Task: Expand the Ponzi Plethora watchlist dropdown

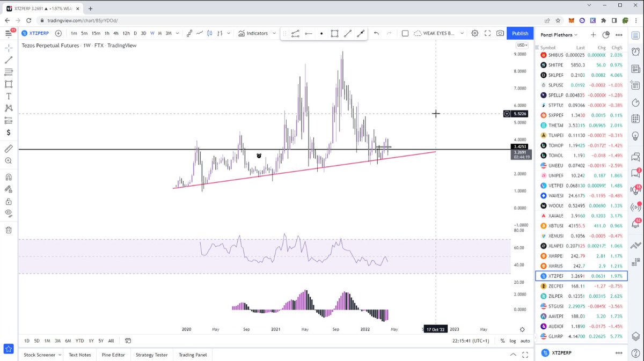Action: click(x=558, y=35)
